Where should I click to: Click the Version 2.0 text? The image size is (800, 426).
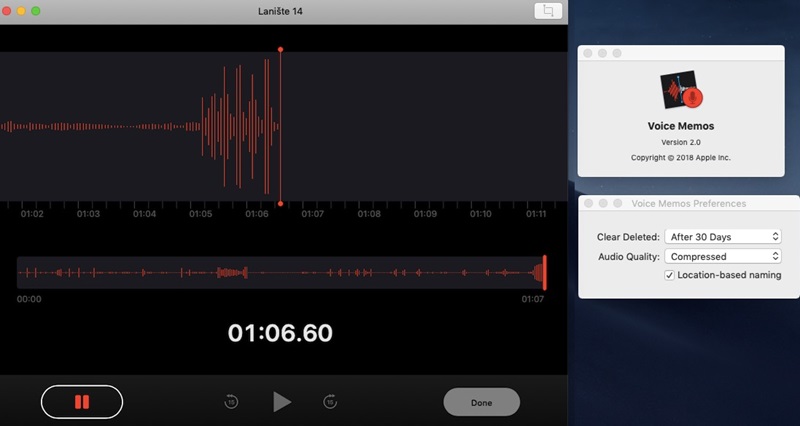[x=681, y=142]
